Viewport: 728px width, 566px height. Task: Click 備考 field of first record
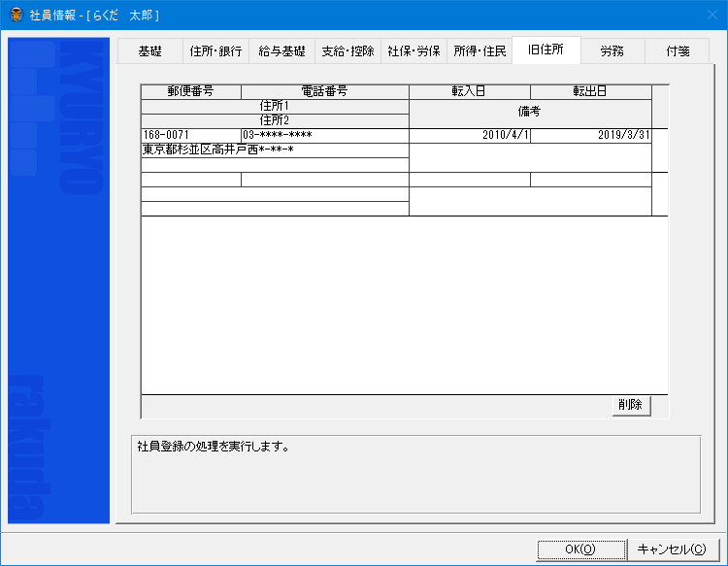pyautogui.click(x=530, y=157)
